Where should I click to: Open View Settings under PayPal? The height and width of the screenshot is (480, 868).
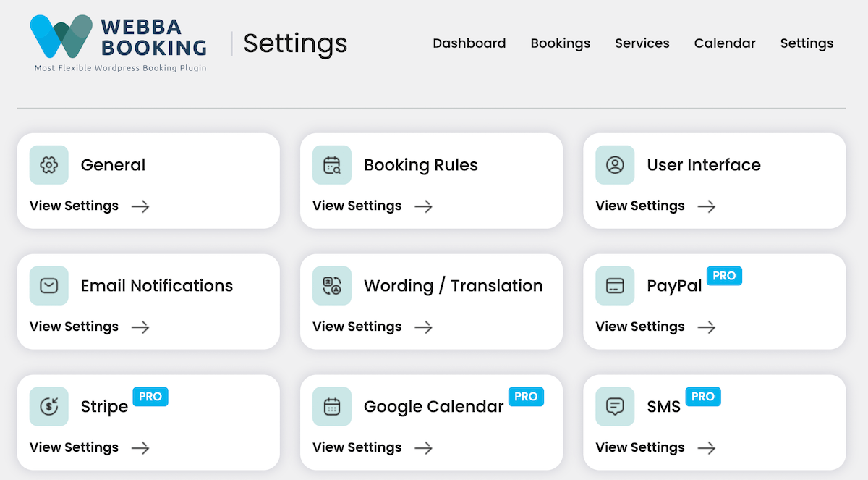pyautogui.click(x=640, y=327)
